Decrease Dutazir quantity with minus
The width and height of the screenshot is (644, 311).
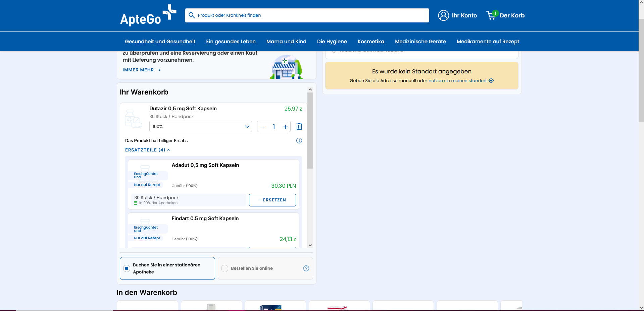point(262,127)
